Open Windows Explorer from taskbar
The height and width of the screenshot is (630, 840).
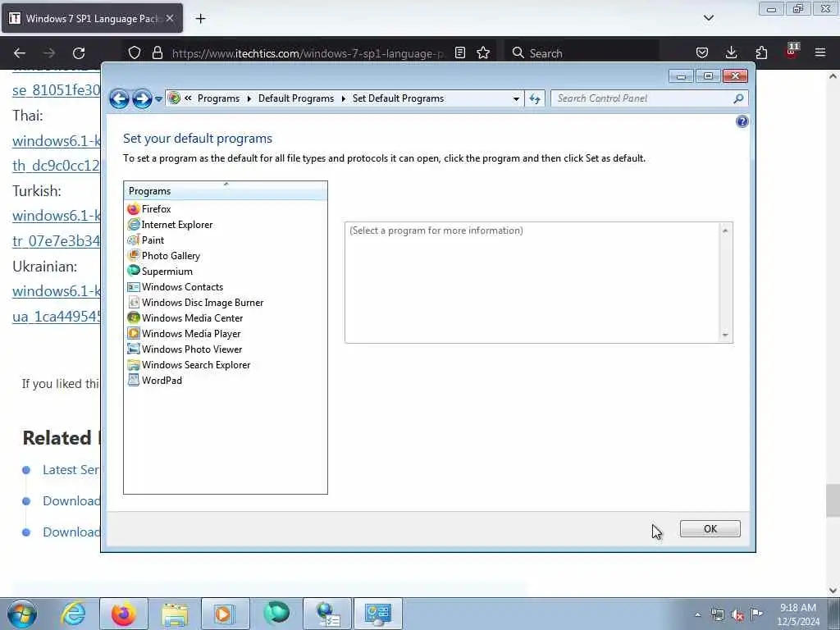(175, 614)
